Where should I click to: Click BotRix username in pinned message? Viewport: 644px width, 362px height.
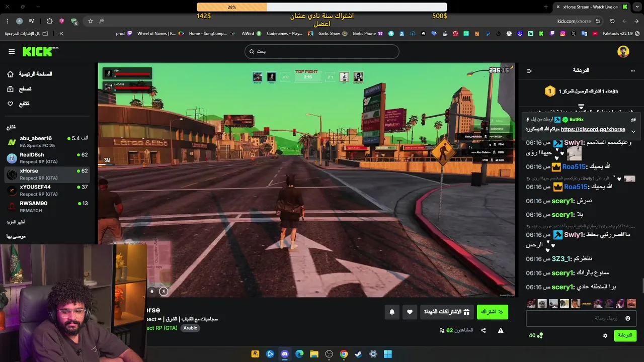577,120
